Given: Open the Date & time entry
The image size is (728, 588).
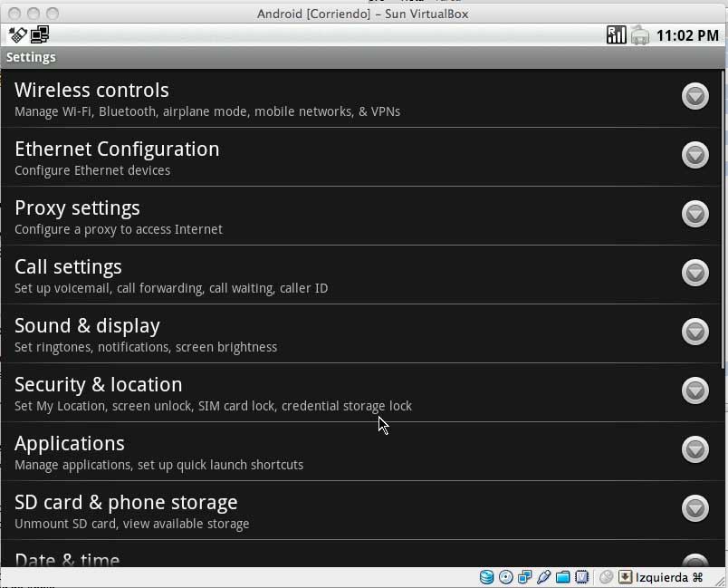Looking at the screenshot, I should pos(360,554).
